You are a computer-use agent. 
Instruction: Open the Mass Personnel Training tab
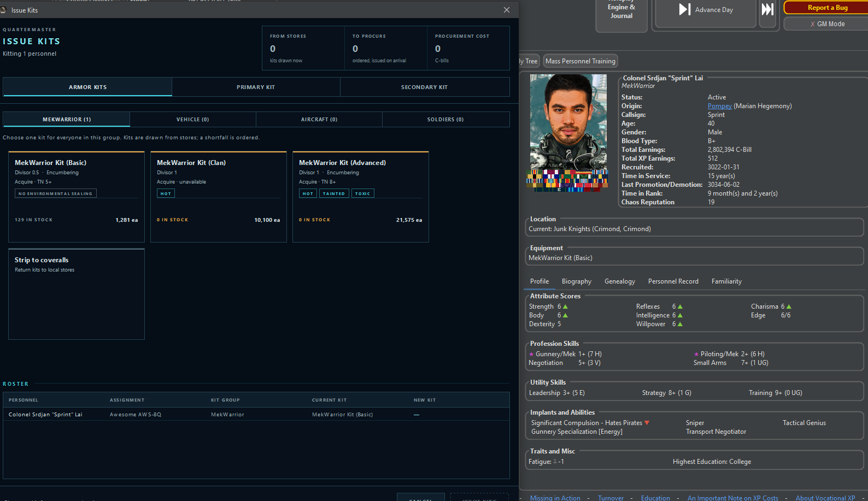click(580, 61)
